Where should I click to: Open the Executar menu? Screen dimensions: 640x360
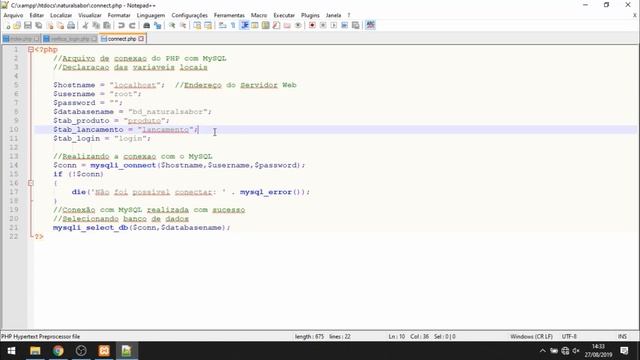284,15
